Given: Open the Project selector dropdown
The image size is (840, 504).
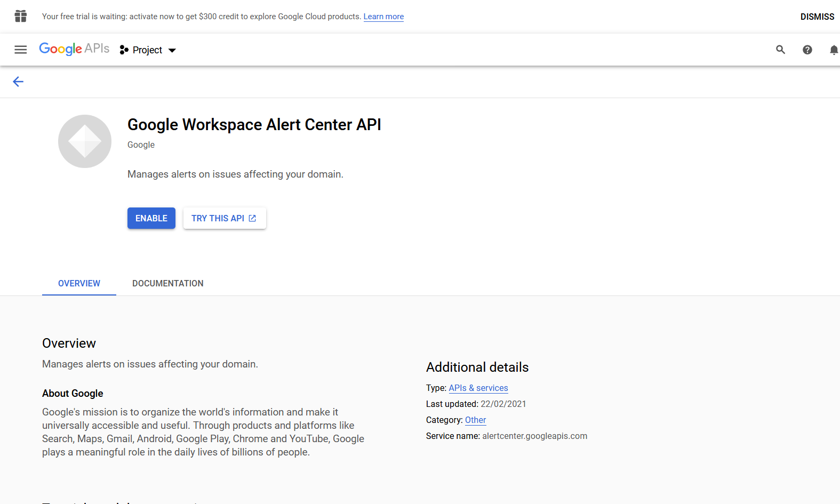Looking at the screenshot, I should [x=147, y=50].
